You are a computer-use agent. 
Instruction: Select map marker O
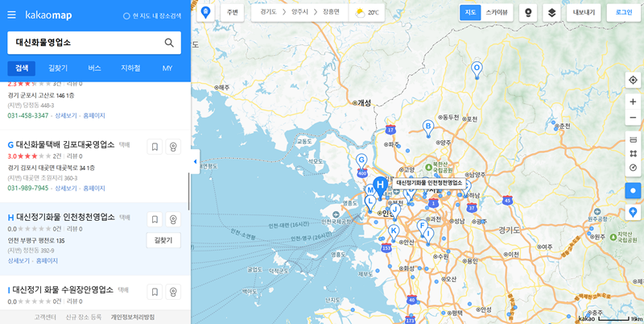(477, 70)
